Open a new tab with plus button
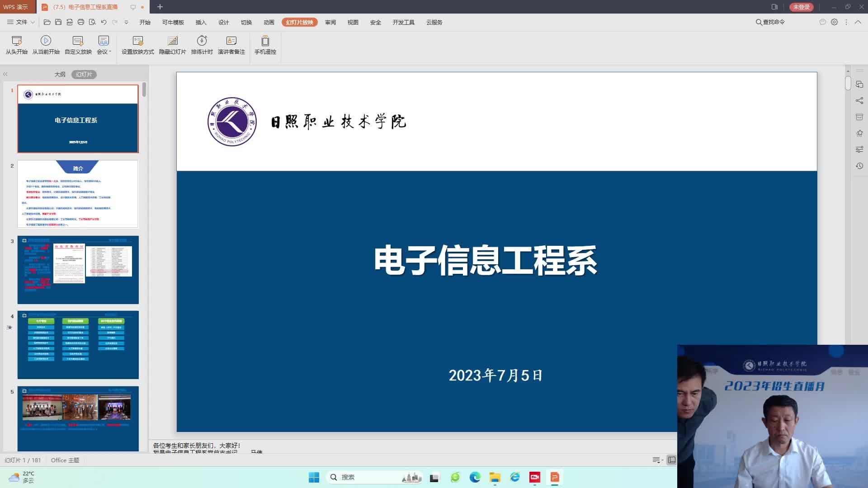Viewport: 868px width, 488px height. pyautogui.click(x=160, y=7)
